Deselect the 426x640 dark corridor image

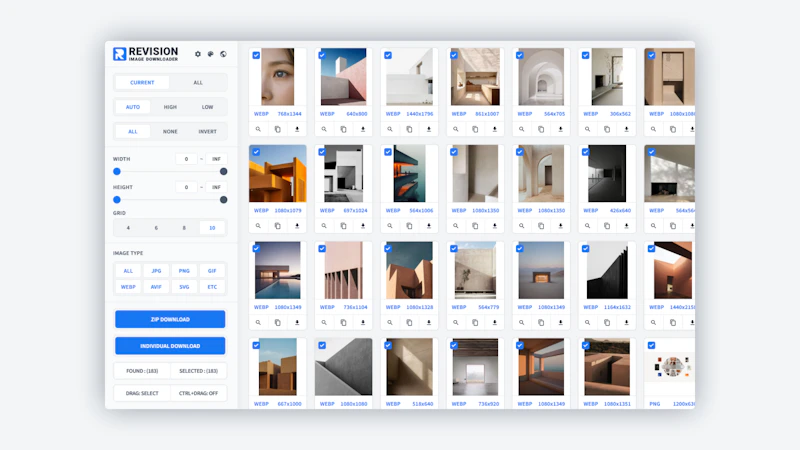[585, 152]
